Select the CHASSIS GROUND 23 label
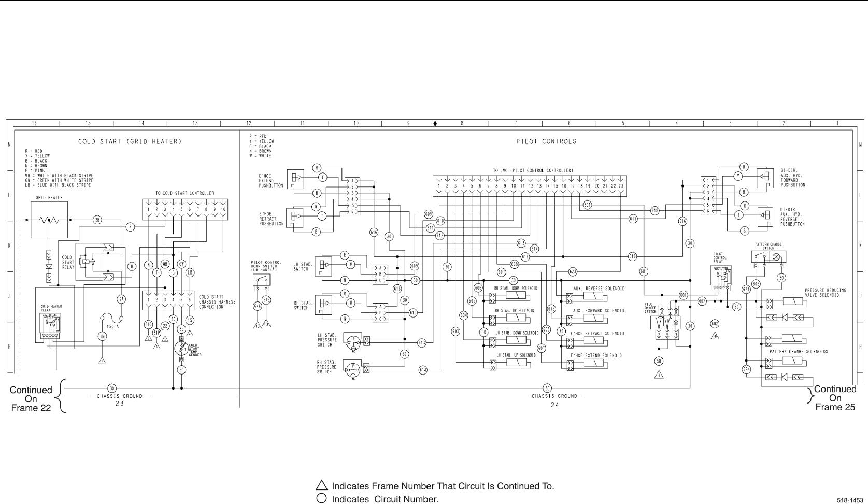The image size is (868, 504). (x=120, y=399)
